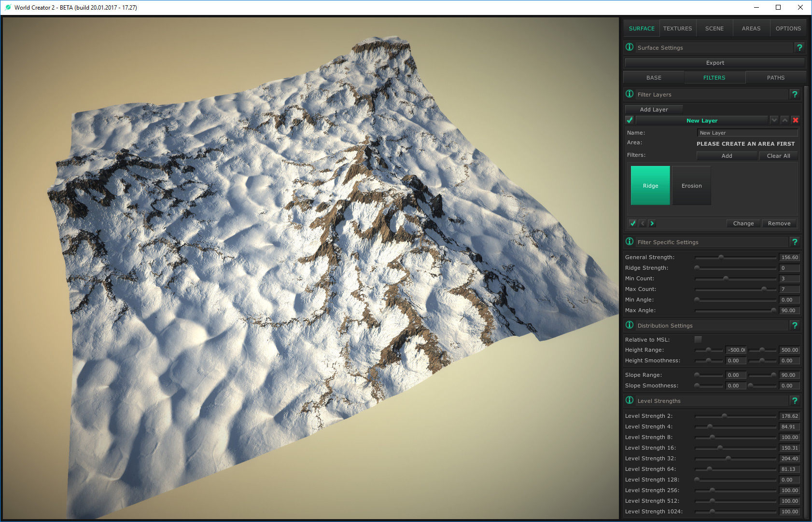Maximize the World Creator window

[x=778, y=7]
